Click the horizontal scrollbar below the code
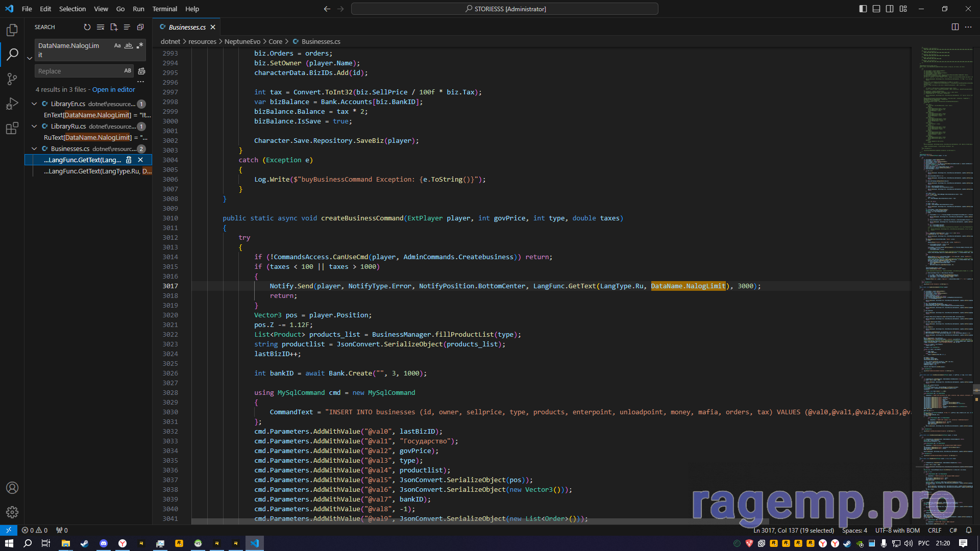Viewport: 980px width, 551px height. [480, 521]
